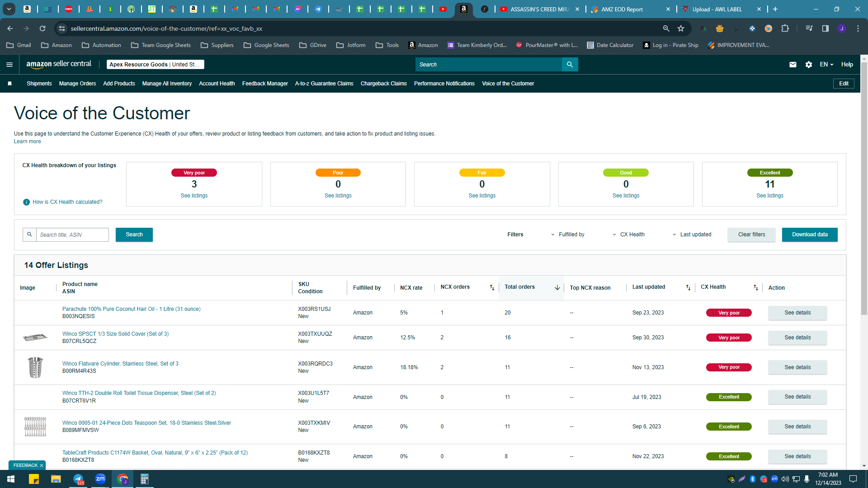Sort by Total orders down arrow
Screen dimensions: 868x488
pos(557,287)
